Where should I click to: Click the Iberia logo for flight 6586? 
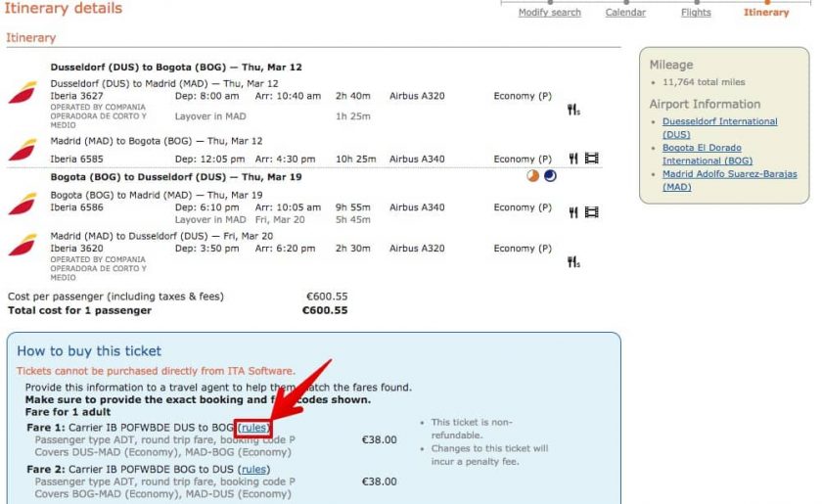click(x=23, y=206)
